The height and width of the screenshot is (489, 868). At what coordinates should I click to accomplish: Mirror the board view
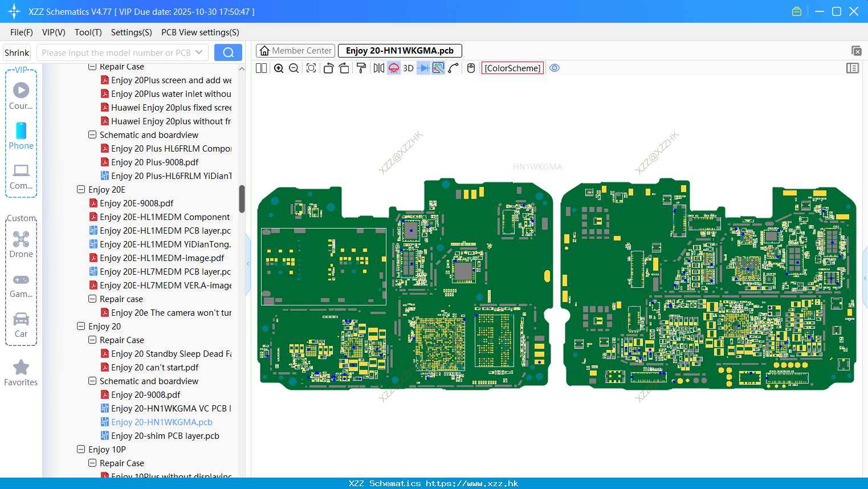(378, 68)
